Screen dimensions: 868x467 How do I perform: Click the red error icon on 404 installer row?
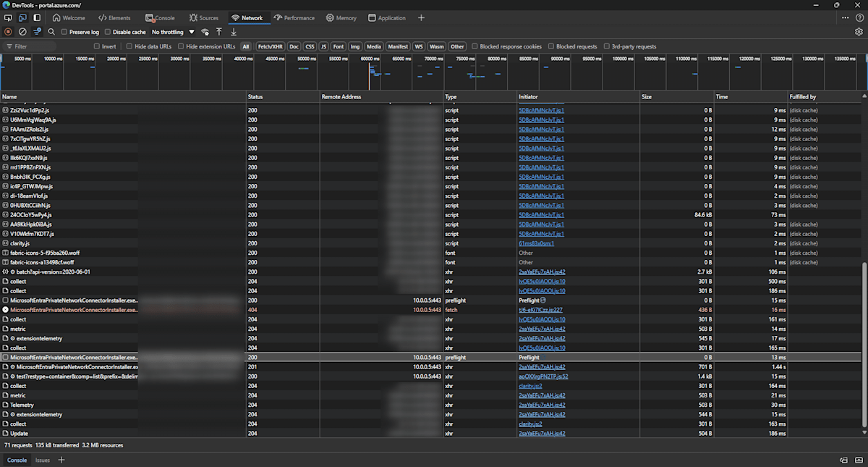[5, 309]
